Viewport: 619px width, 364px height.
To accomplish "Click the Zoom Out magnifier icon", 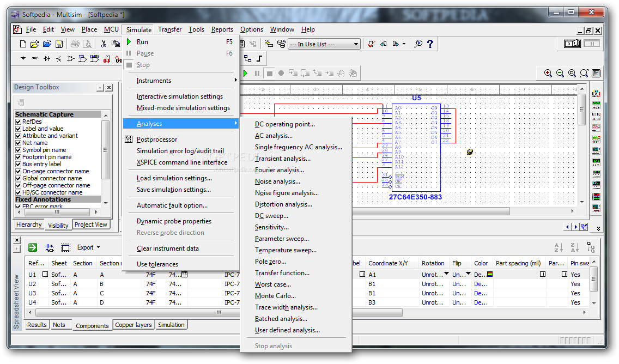I will [x=560, y=74].
